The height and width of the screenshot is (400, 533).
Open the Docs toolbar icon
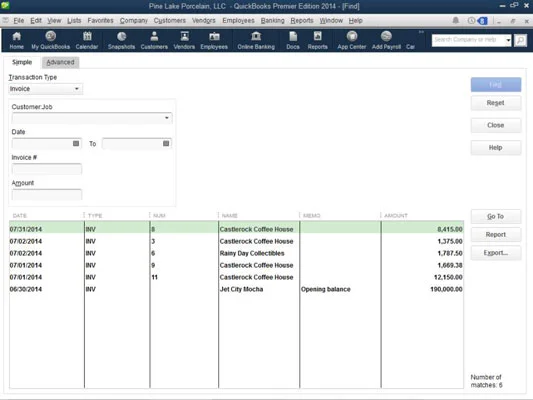(293, 40)
